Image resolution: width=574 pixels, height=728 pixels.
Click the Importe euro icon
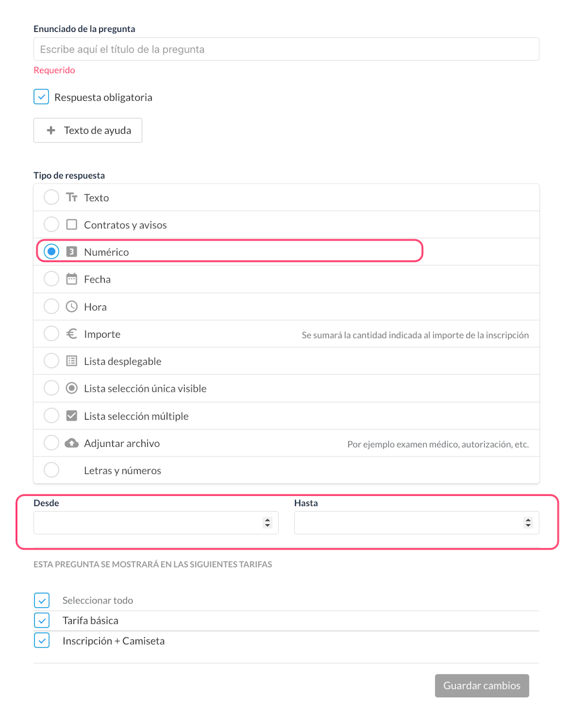tap(72, 334)
